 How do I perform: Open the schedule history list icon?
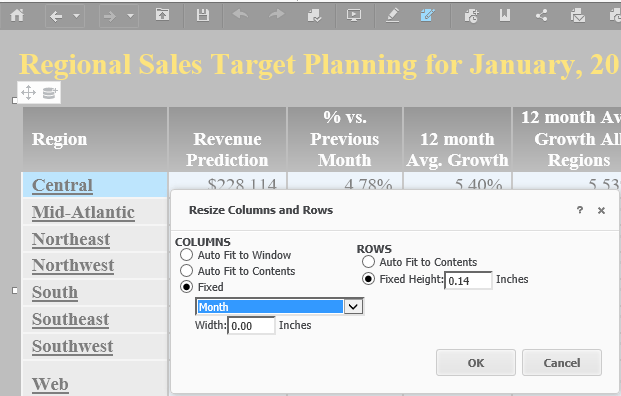[471, 15]
